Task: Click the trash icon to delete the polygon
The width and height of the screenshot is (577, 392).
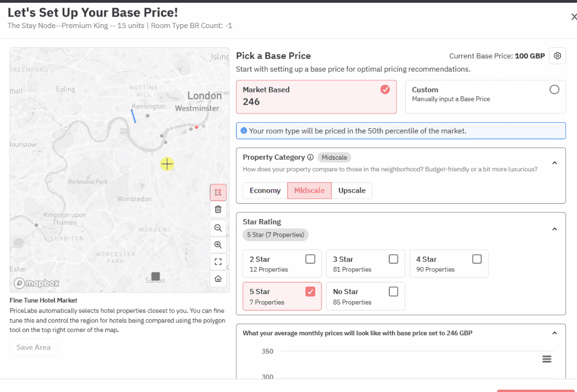Action: pos(217,209)
